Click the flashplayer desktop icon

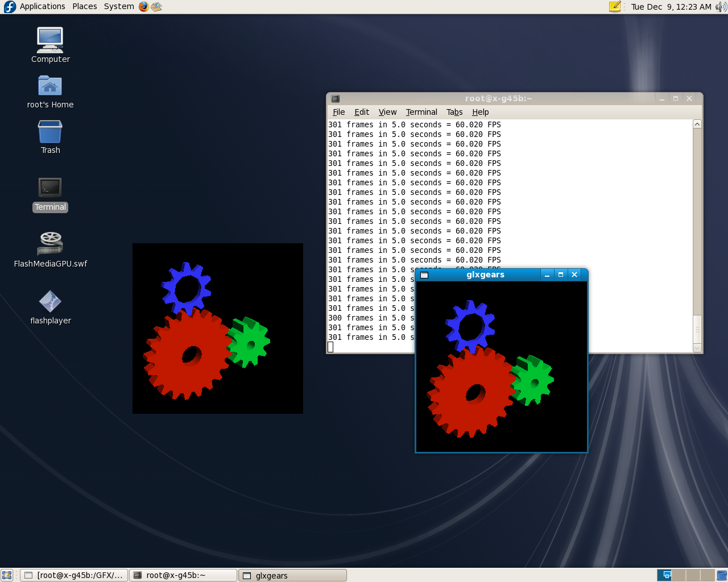point(50,302)
